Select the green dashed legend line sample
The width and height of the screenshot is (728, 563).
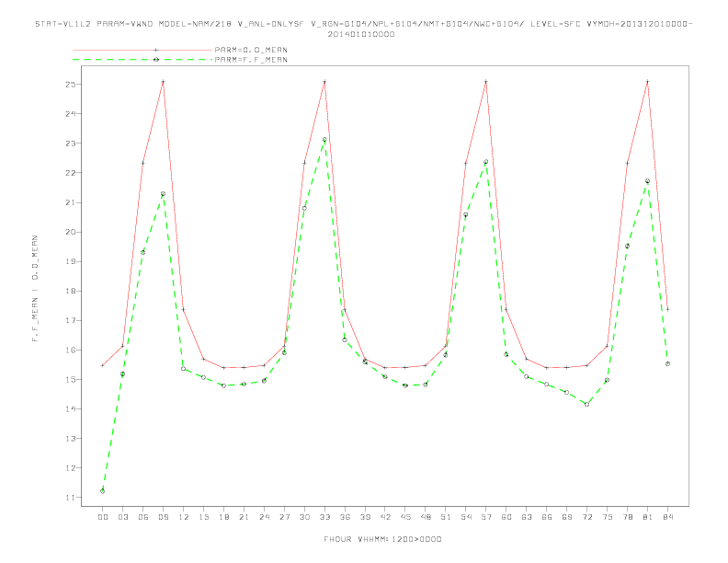[x=142, y=60]
